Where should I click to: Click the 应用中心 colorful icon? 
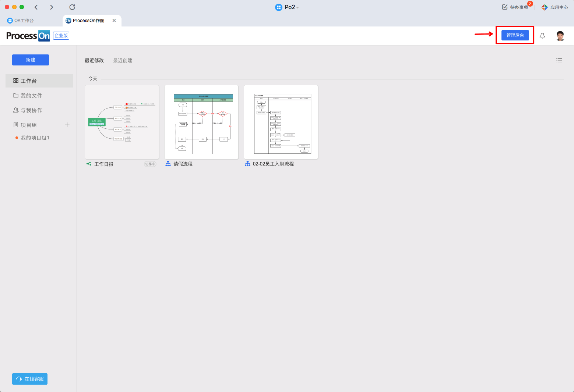coord(544,7)
